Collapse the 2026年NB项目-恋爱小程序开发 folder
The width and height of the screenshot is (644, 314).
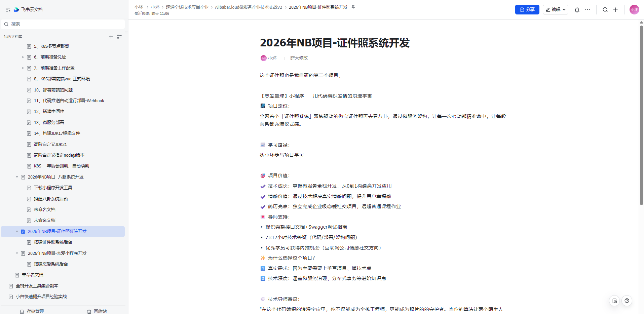17,253
